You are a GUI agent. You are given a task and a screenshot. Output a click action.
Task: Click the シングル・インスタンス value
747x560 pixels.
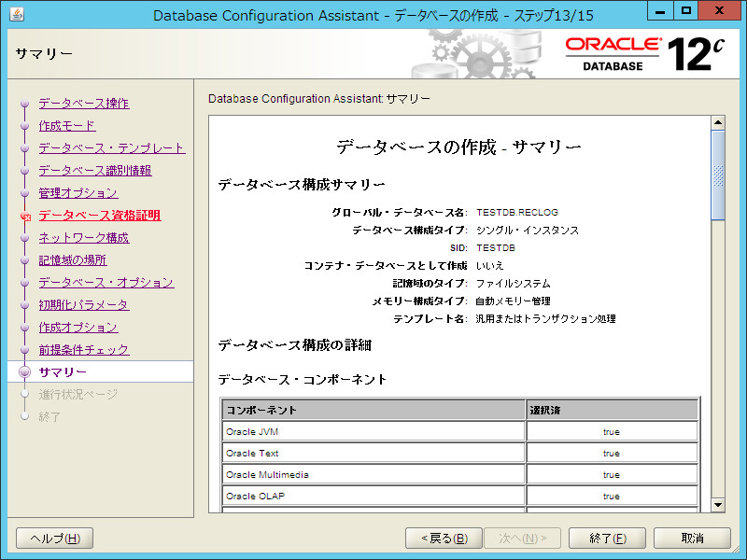tap(528, 231)
